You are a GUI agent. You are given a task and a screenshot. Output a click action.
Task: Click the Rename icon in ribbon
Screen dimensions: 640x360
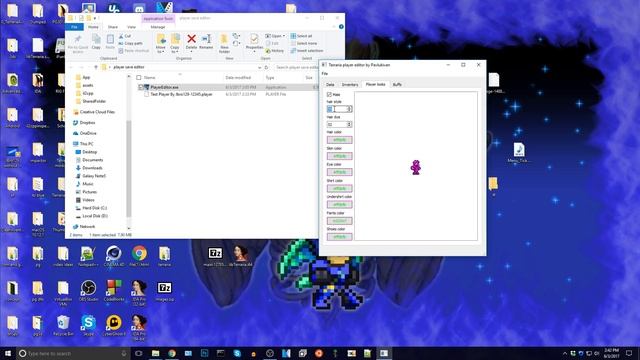pos(206,39)
